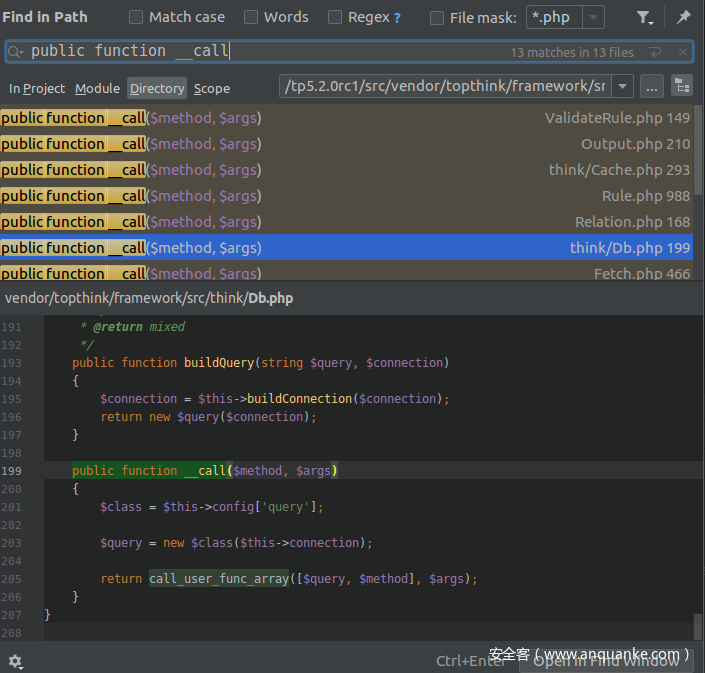Pin the Find in Path window
Image resolution: width=705 pixels, height=673 pixels.
click(684, 17)
